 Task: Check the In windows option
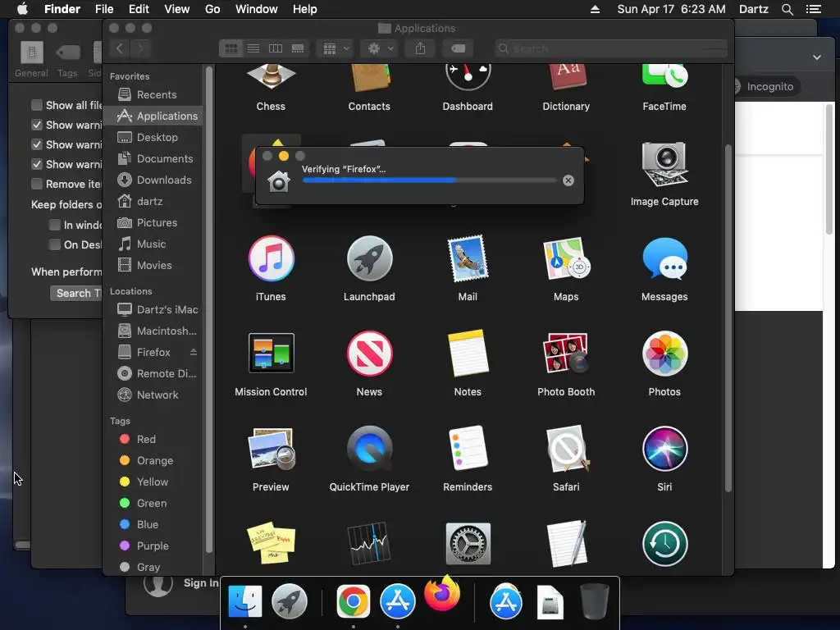coord(55,225)
